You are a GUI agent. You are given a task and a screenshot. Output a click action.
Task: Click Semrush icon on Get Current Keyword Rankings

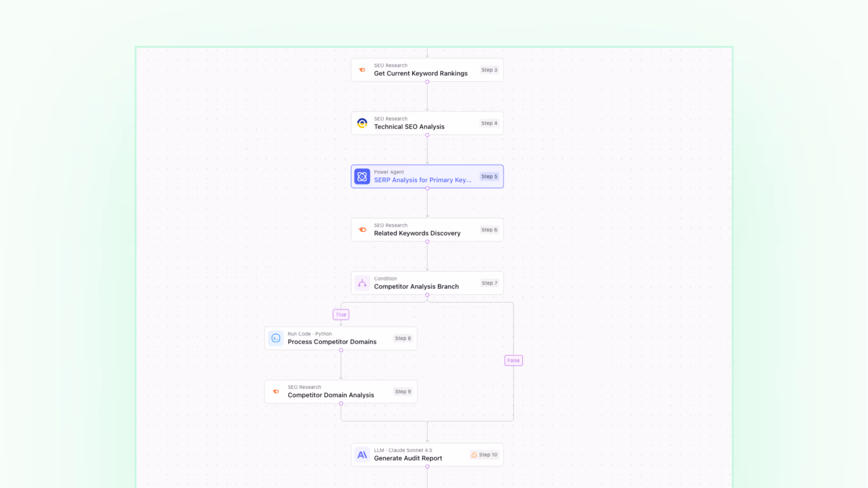tap(362, 70)
